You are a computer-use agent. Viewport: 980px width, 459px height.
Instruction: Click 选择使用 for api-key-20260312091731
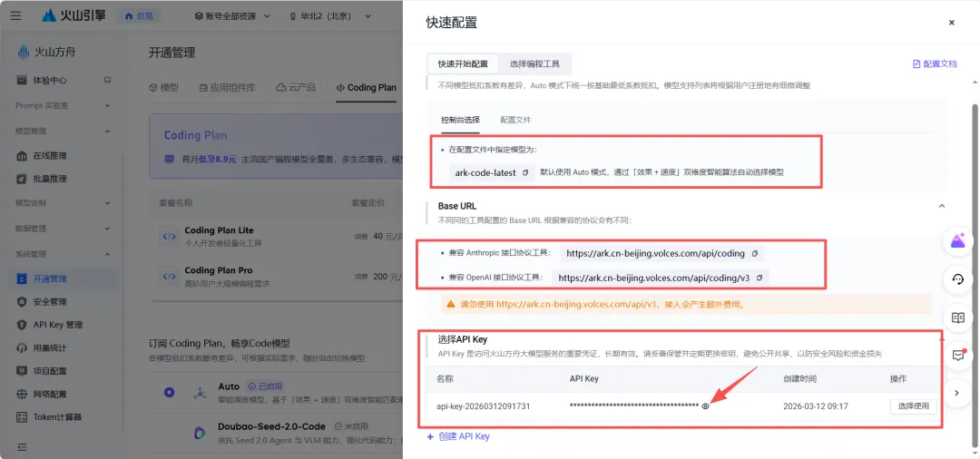pos(914,405)
